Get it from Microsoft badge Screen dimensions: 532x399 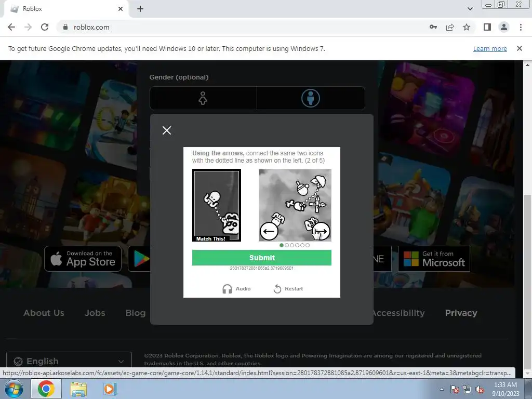(x=434, y=259)
